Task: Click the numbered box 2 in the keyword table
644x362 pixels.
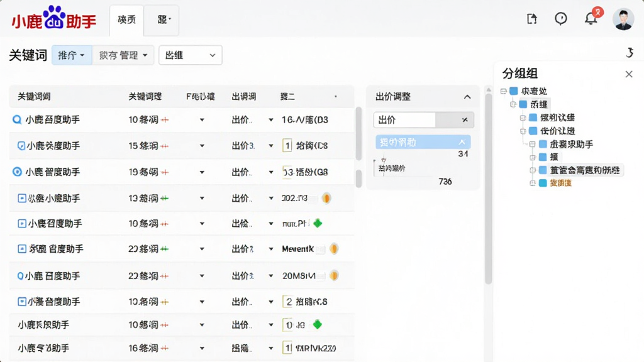Action: [x=289, y=302]
